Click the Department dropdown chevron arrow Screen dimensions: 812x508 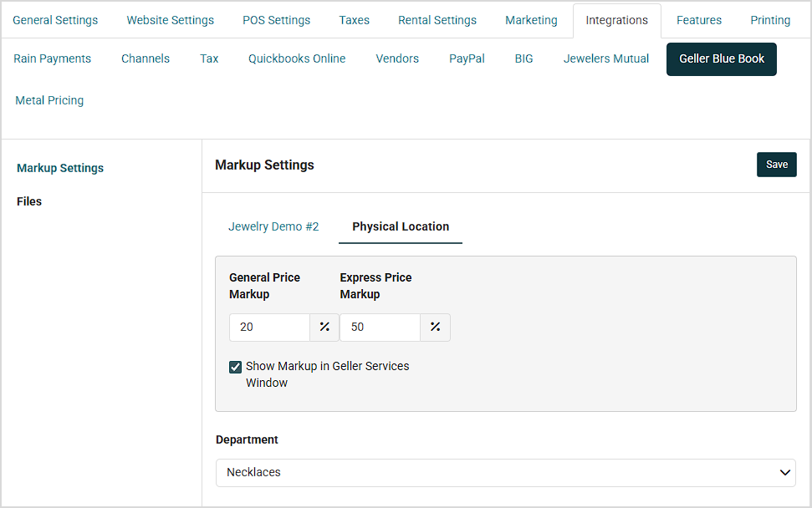point(785,472)
